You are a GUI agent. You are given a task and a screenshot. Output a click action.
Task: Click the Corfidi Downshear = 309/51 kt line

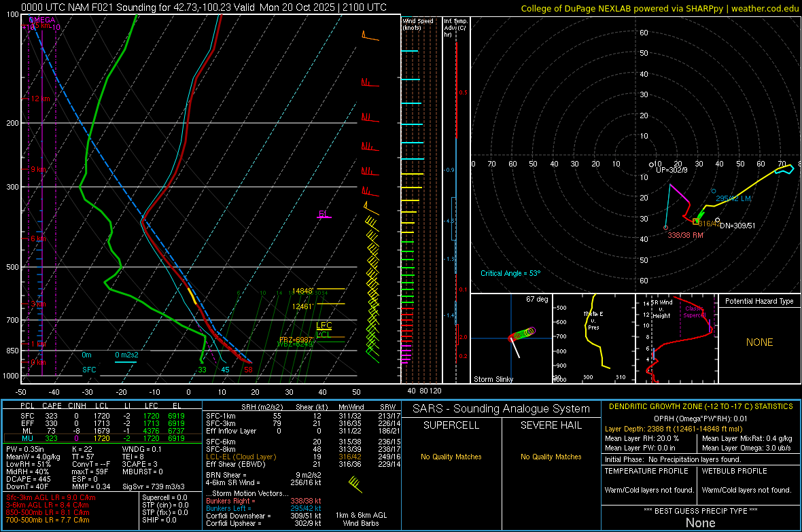point(264,516)
